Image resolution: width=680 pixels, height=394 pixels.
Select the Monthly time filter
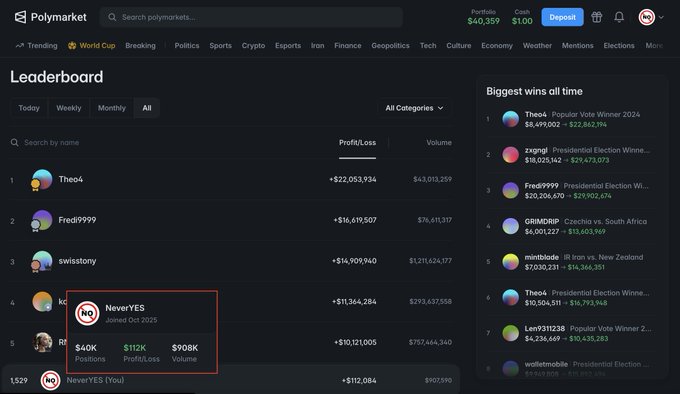click(x=111, y=108)
